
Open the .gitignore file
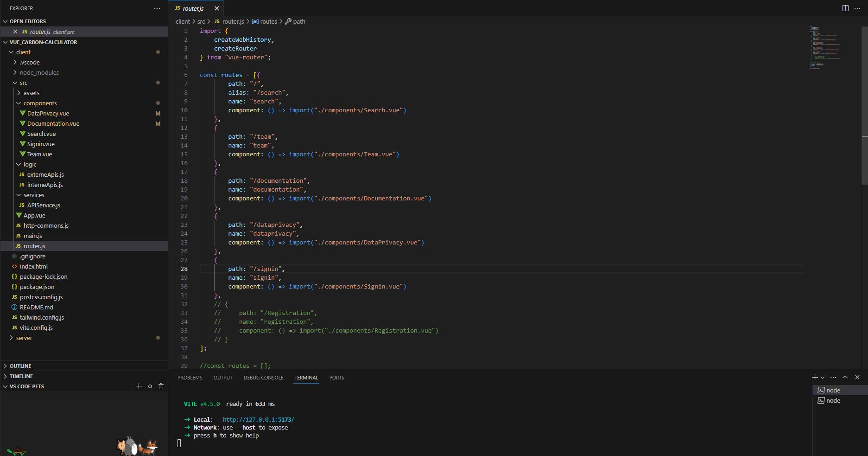[x=32, y=256]
